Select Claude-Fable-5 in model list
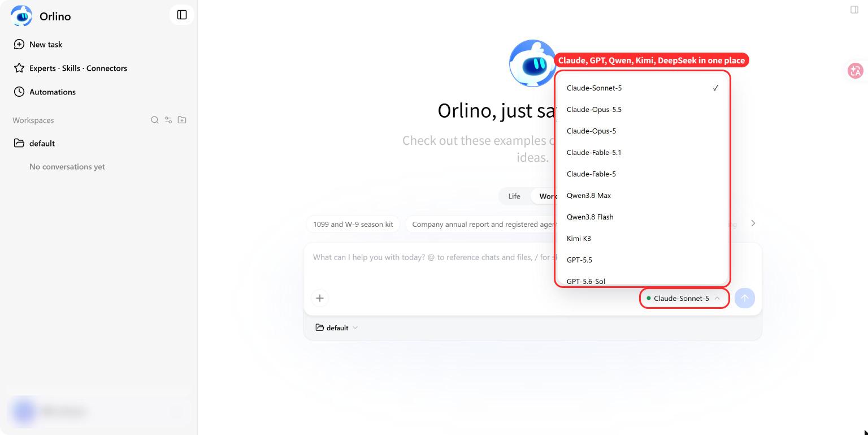The width and height of the screenshot is (868, 435). (643, 174)
